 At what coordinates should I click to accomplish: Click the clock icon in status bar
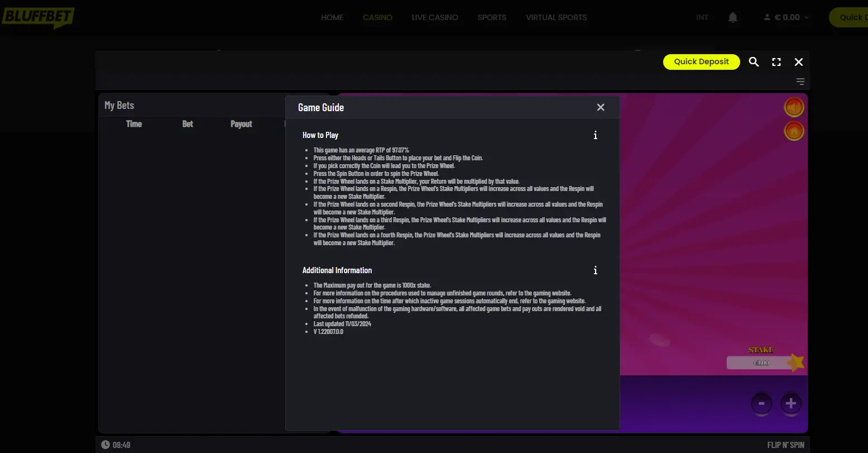105,445
